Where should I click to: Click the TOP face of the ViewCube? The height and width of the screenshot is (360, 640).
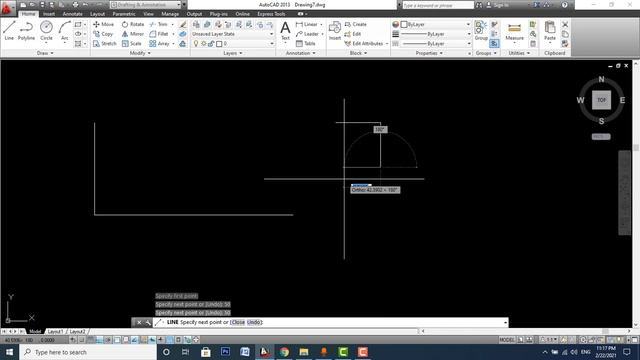(601, 100)
